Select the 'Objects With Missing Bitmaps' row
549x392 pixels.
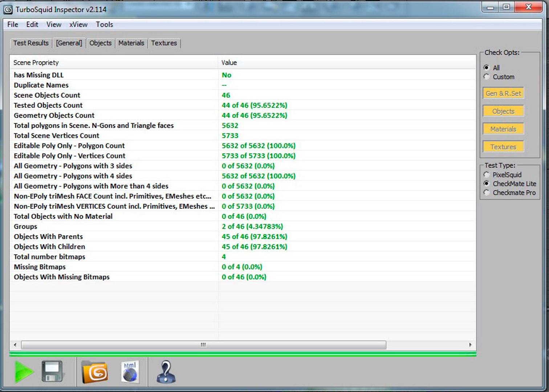(x=243, y=277)
